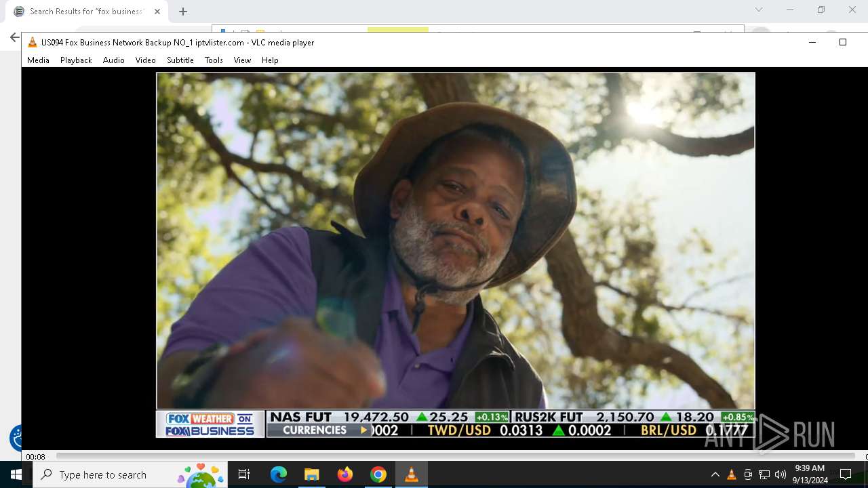Click VLC icon on the taskbar
Viewport: 868px width, 488px height.
coord(411,474)
